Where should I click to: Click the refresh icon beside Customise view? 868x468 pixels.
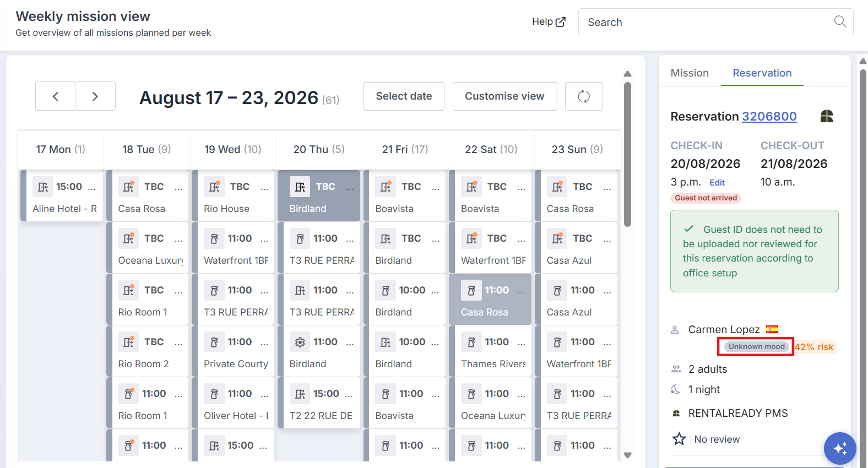(584, 96)
